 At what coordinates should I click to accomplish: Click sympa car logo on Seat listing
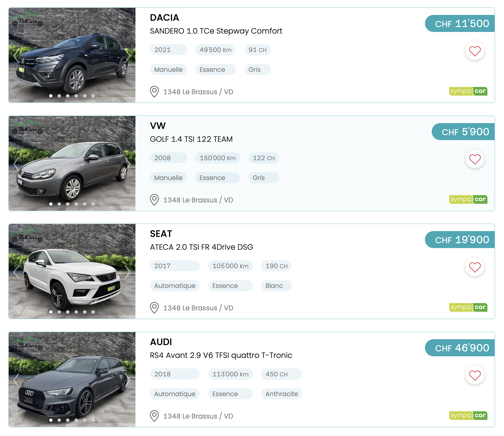coord(468,307)
